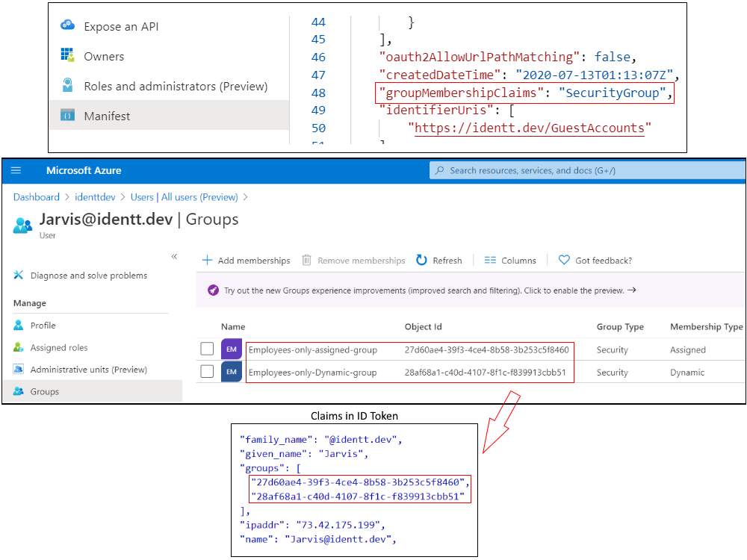The image size is (747, 560).
Task: Click the Diagnose and solve problems wrench icon
Action: click(x=19, y=275)
